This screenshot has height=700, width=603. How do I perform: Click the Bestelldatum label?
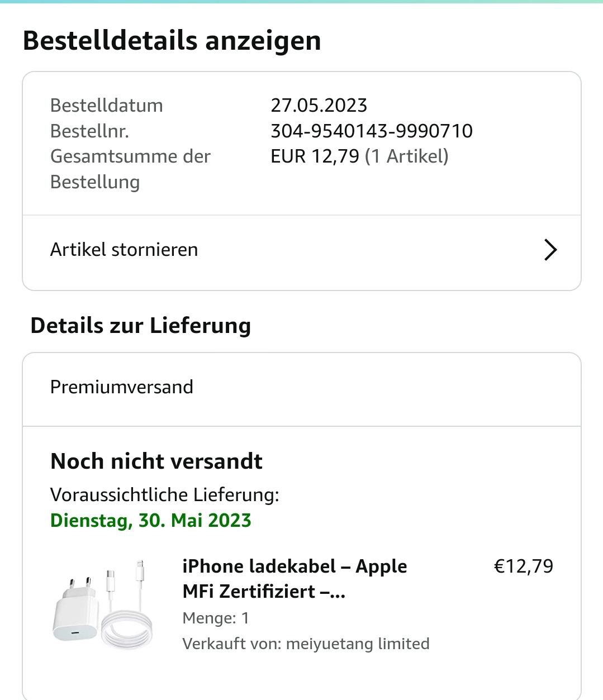(107, 105)
